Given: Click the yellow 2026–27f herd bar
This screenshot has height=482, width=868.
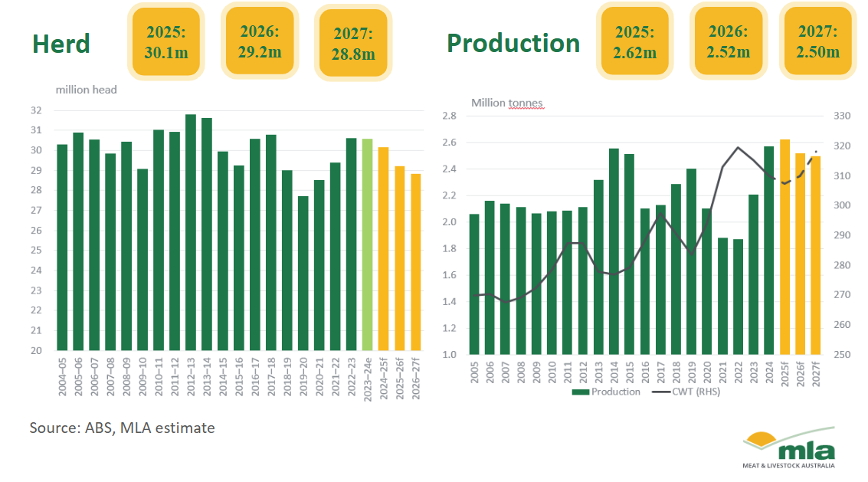Looking at the screenshot, I should [415, 262].
